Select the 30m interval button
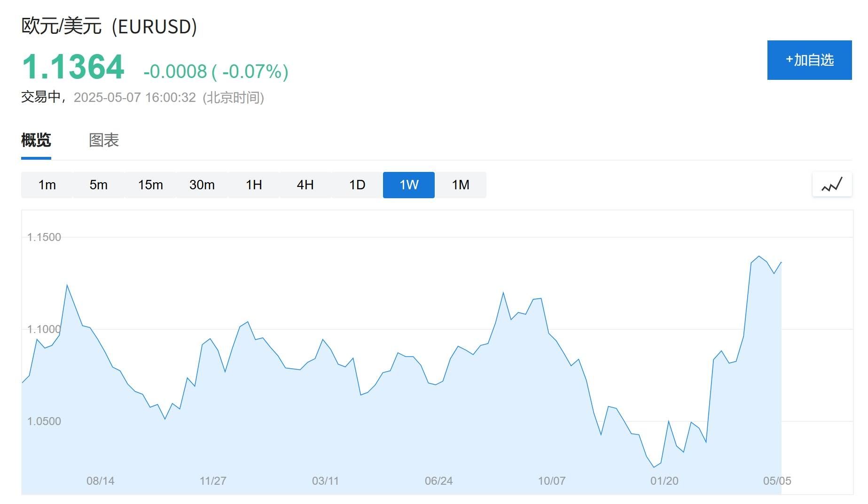Screen dimensions: 868x504 [x=202, y=185]
